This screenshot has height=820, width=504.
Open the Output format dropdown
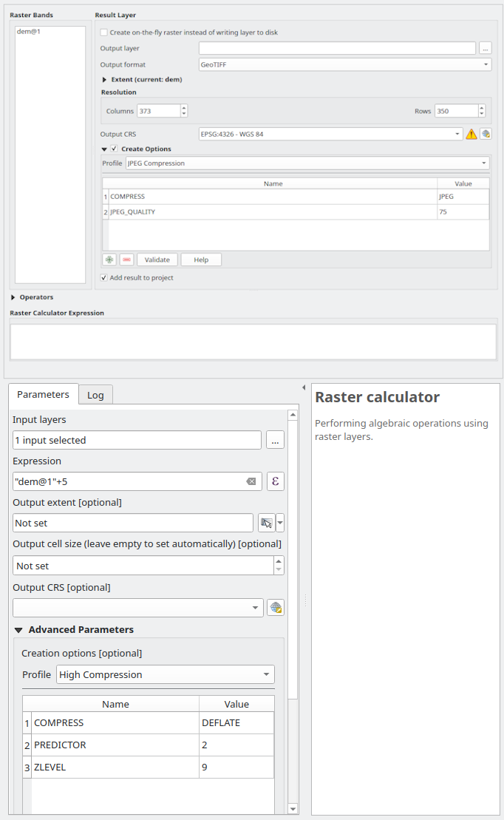pos(344,64)
